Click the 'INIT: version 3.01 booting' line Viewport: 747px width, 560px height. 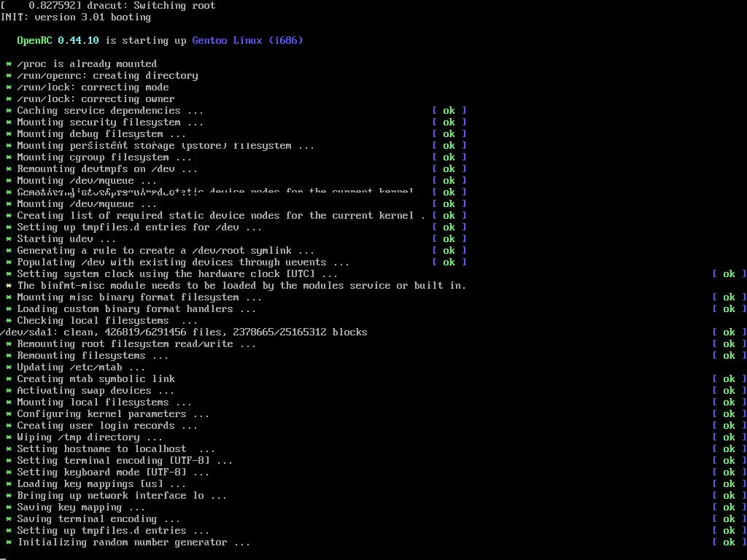tap(76, 17)
